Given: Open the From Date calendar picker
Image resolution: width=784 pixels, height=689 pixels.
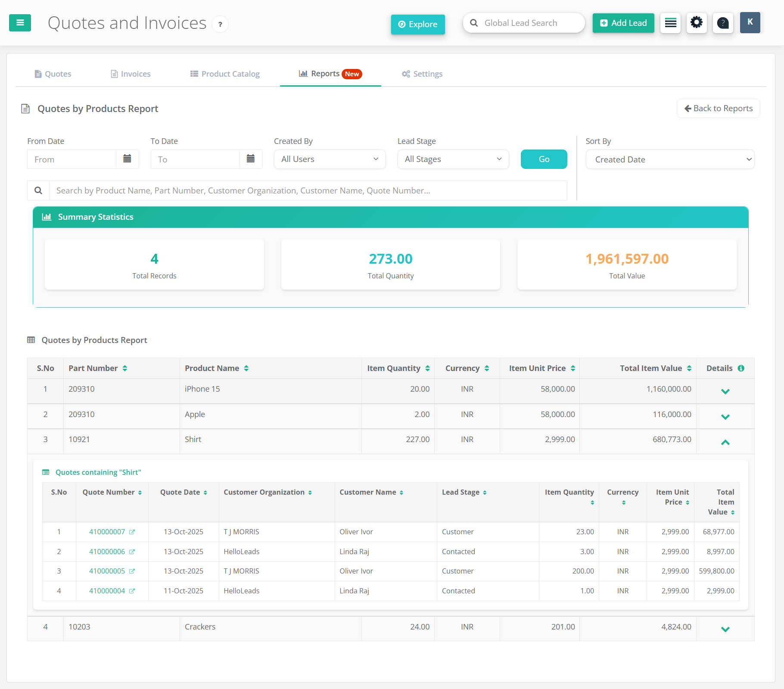Looking at the screenshot, I should click(128, 159).
